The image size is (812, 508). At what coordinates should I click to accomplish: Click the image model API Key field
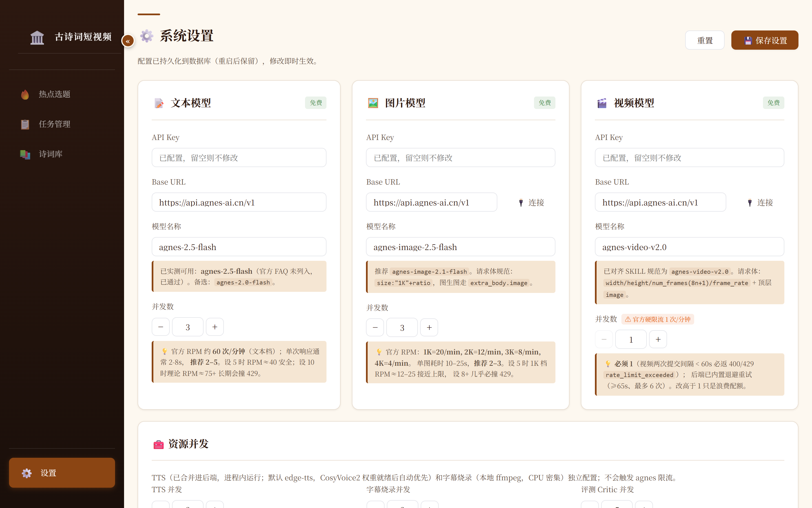[x=460, y=157]
